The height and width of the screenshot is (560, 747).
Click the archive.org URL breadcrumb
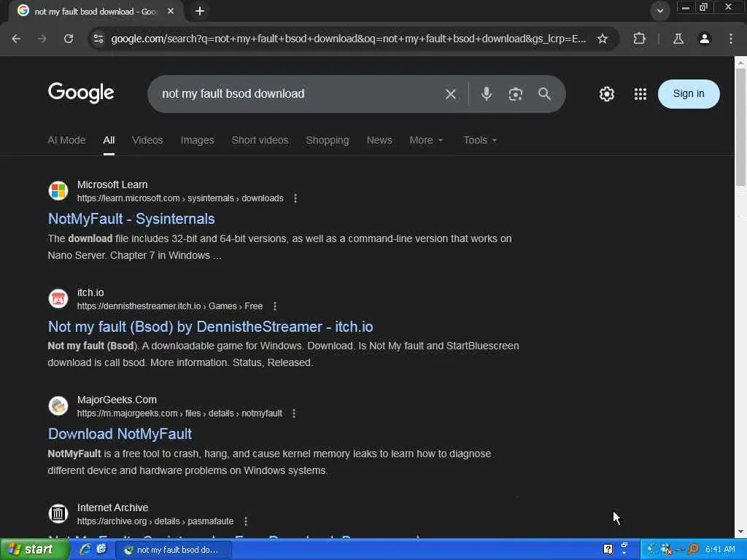coord(155,521)
